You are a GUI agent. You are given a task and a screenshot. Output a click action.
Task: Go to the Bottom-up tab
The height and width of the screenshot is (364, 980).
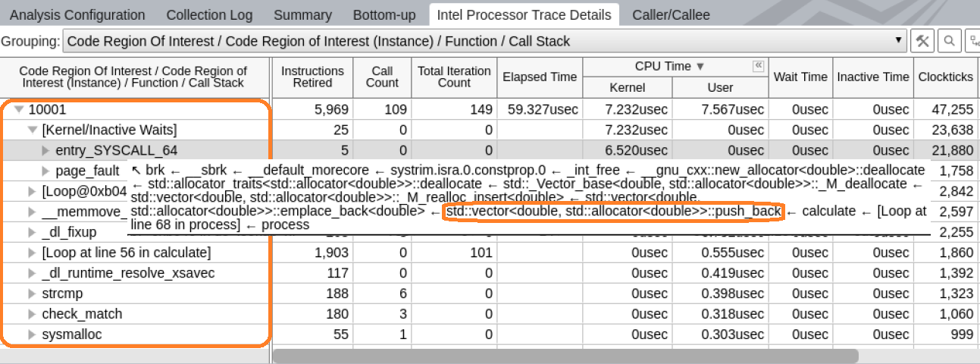pyautogui.click(x=384, y=15)
